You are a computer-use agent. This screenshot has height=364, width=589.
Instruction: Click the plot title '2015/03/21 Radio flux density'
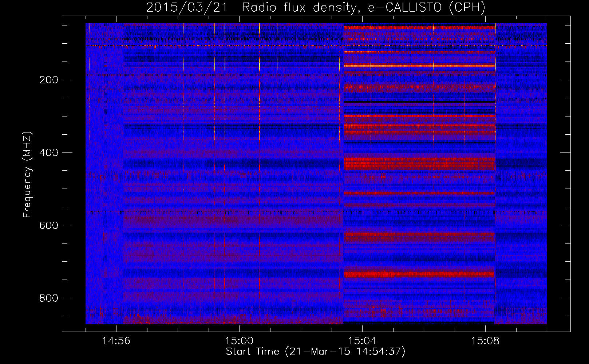pyautogui.click(x=316, y=7)
